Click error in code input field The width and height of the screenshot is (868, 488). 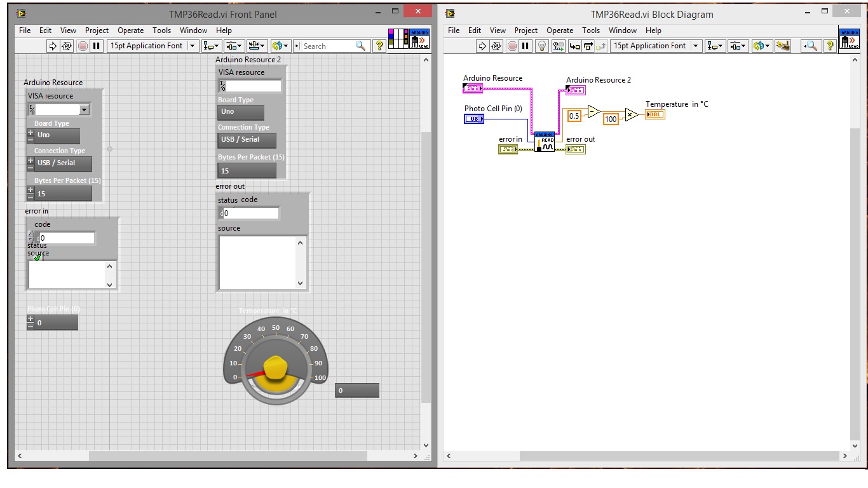tap(67, 238)
